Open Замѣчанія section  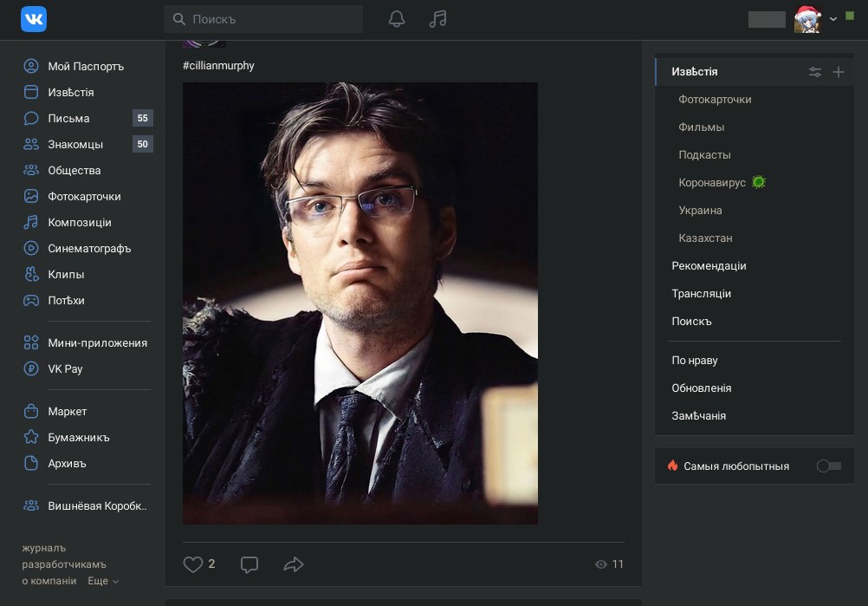click(698, 416)
